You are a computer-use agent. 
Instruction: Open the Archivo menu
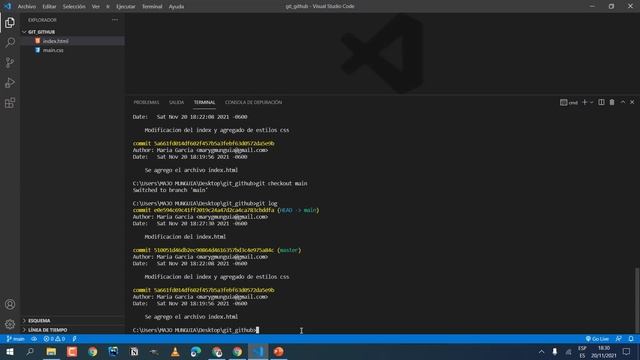point(27,7)
